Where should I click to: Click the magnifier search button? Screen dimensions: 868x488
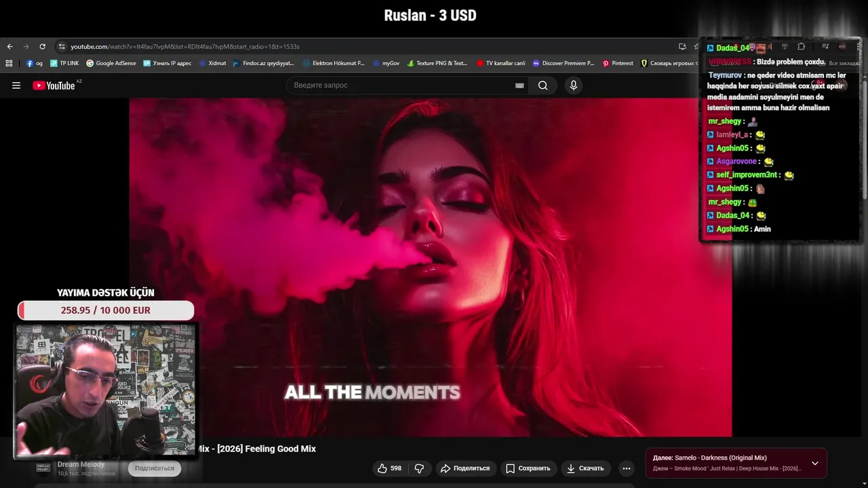542,85
